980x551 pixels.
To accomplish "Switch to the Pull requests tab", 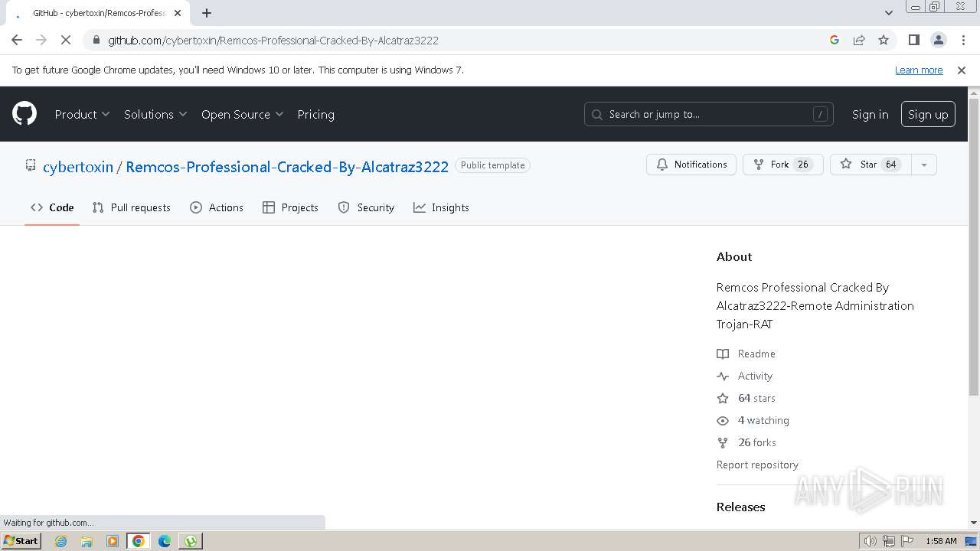I will [131, 207].
